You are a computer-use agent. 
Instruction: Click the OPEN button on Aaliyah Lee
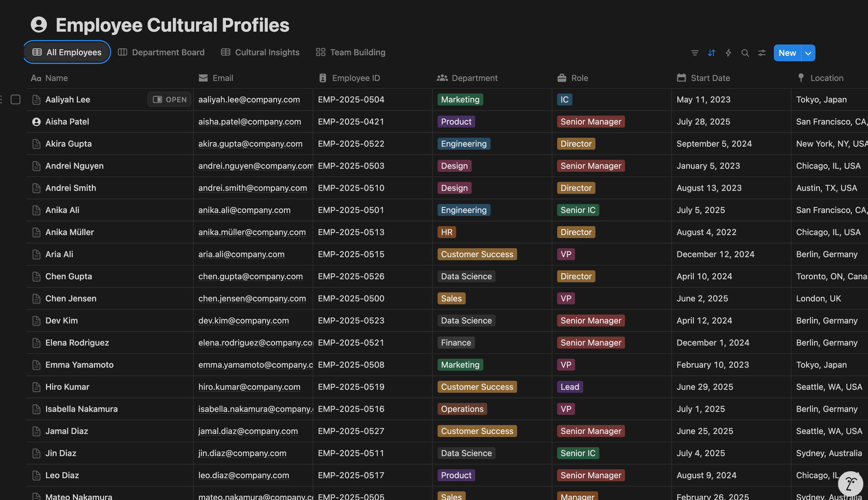[169, 99]
